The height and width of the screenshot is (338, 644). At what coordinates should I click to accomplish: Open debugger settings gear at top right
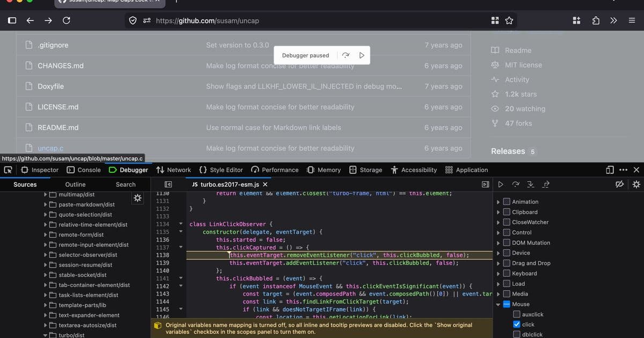coord(636,185)
